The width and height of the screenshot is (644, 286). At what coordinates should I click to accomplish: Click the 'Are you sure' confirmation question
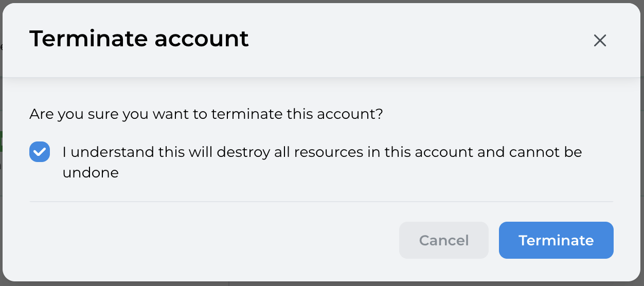coord(206,114)
